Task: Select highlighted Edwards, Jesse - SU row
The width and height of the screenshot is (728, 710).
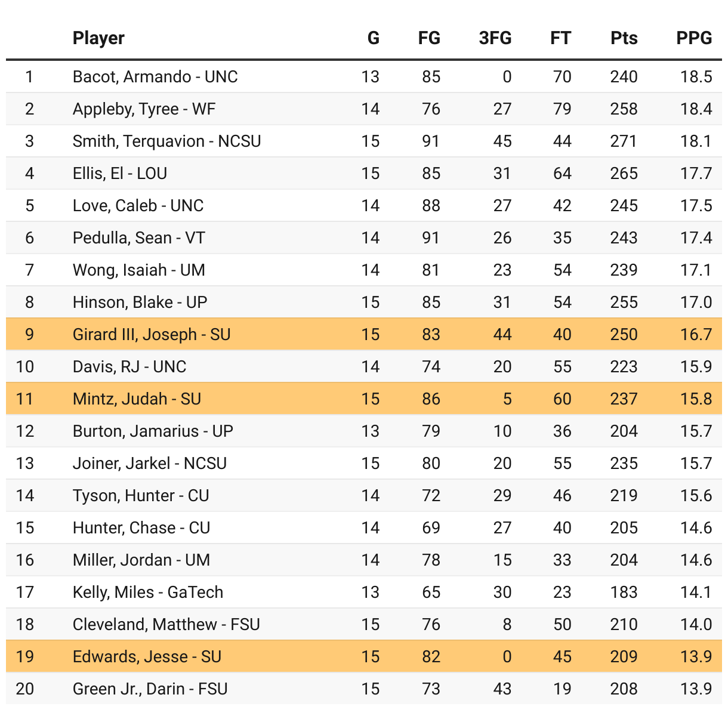Action: click(147, 657)
